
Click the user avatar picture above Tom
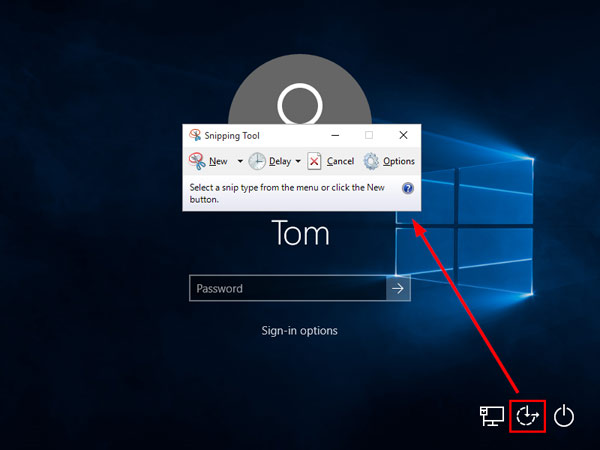pyautogui.click(x=299, y=102)
